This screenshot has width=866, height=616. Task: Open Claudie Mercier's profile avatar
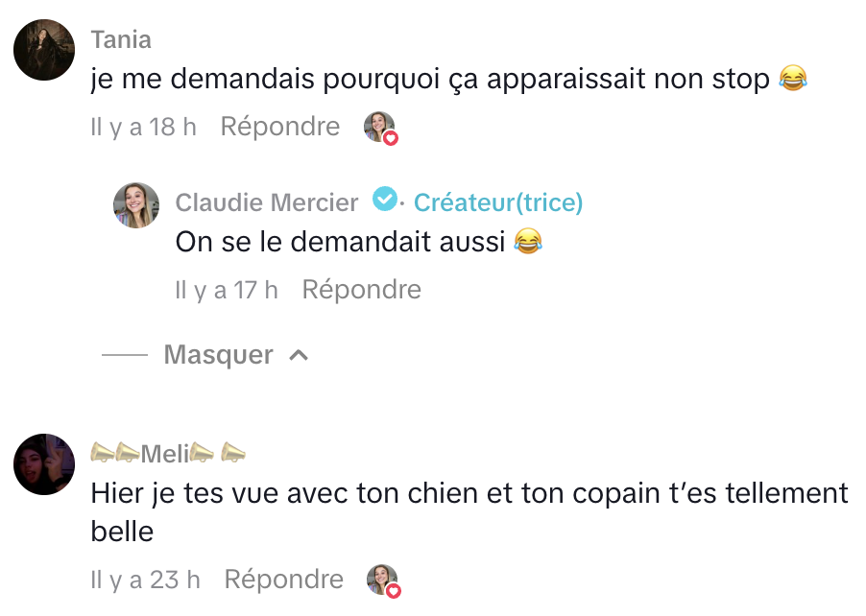pos(136,205)
